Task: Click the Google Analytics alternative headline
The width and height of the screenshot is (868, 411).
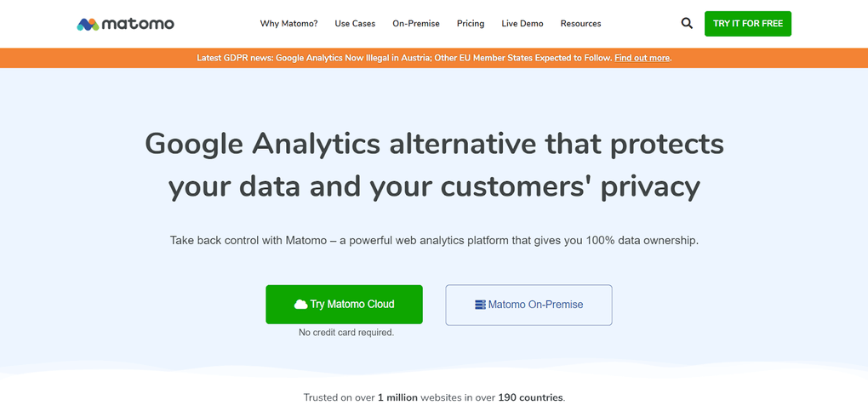Action: tap(434, 164)
